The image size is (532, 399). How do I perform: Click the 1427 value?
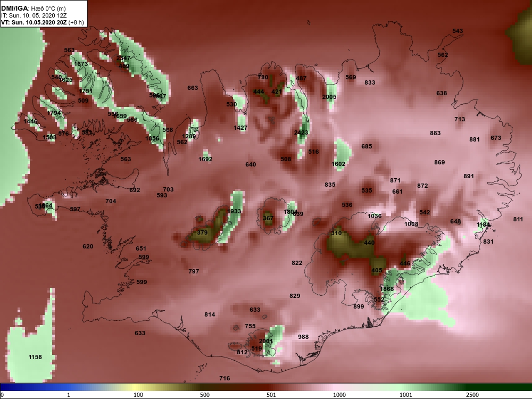240,128
